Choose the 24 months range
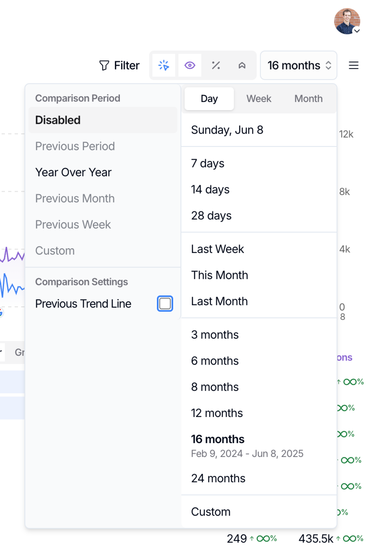Viewport: 392px width, 550px height. tap(218, 478)
